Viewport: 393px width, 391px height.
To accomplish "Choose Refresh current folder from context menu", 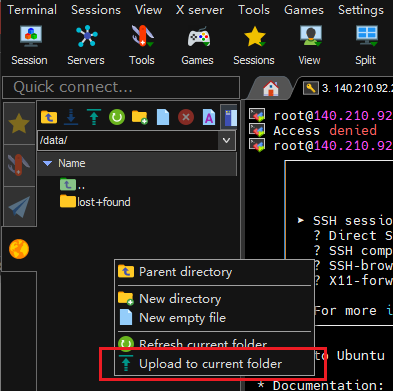I will (213, 343).
